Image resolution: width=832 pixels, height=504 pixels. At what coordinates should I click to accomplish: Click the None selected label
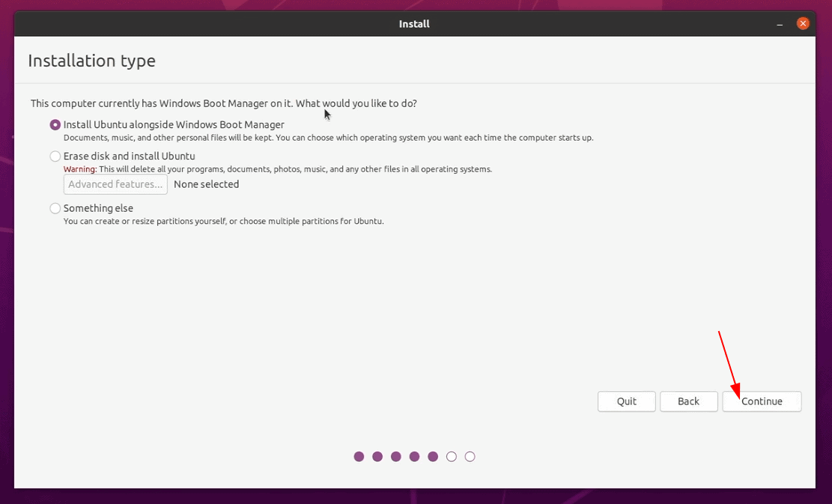click(206, 184)
